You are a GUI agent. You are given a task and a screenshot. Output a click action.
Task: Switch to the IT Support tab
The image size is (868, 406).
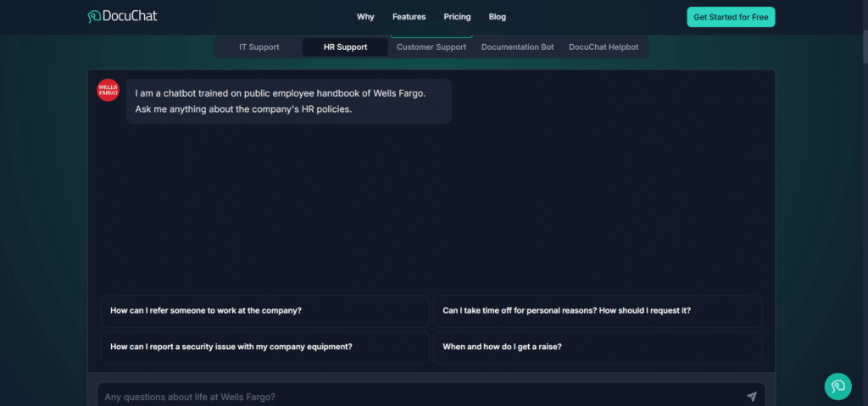click(x=259, y=47)
